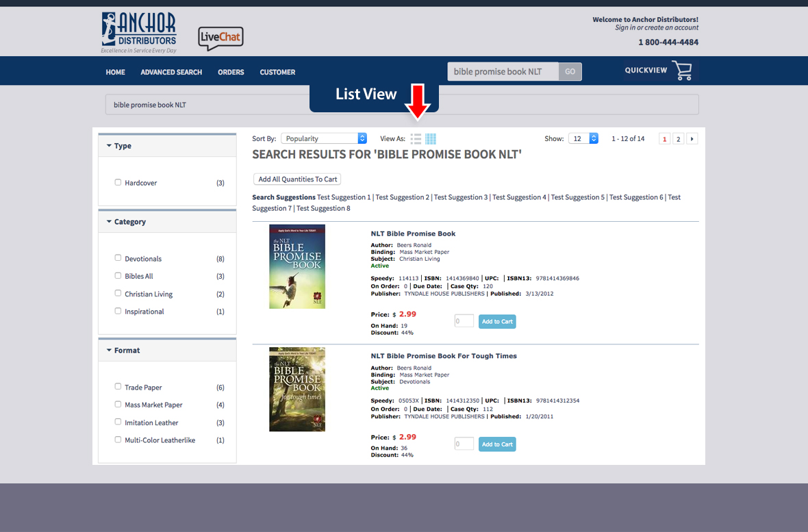The image size is (808, 532).
Task: Go to the Home menu
Action: tap(116, 72)
